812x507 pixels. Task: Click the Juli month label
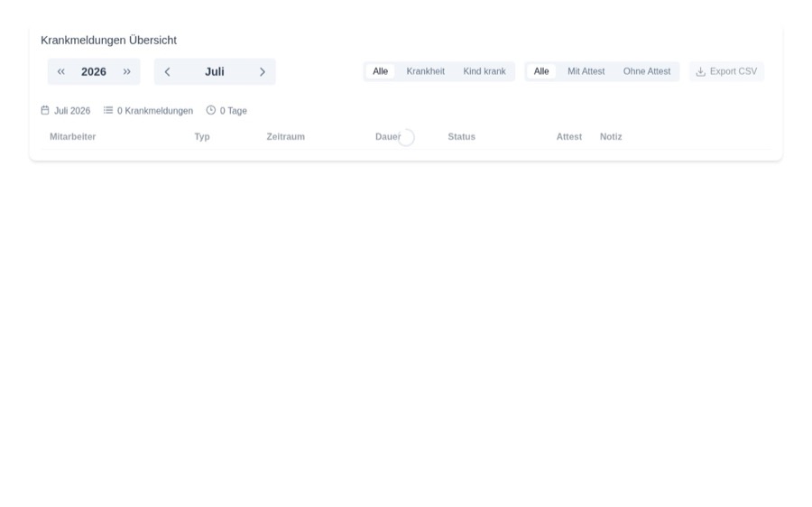tap(215, 71)
